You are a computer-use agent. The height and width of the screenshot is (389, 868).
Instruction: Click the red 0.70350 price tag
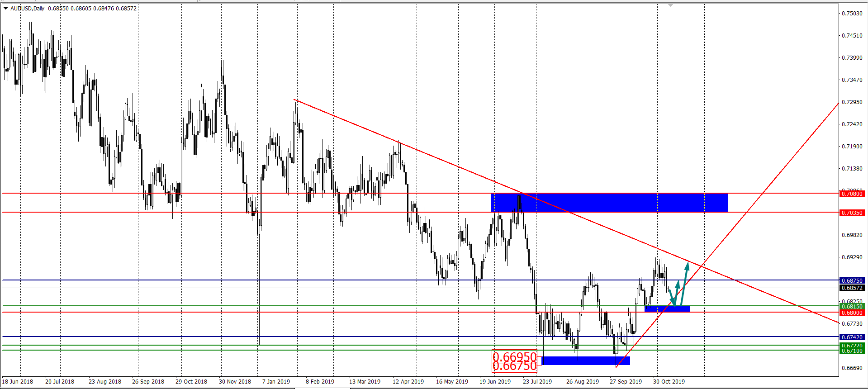[x=851, y=213]
